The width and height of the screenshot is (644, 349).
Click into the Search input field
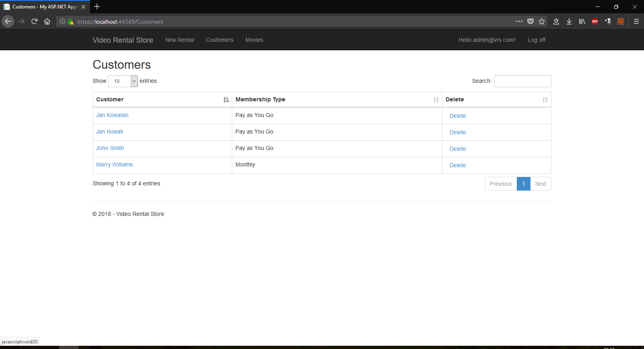pyautogui.click(x=522, y=81)
